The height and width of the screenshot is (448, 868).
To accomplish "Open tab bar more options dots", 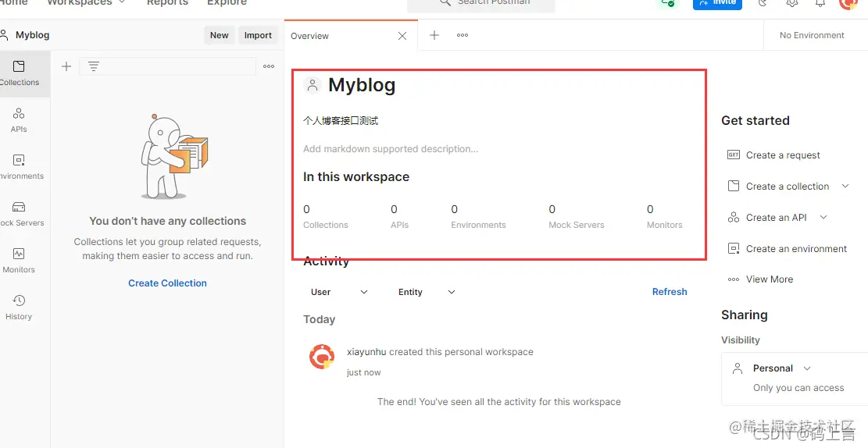I will pyautogui.click(x=463, y=35).
